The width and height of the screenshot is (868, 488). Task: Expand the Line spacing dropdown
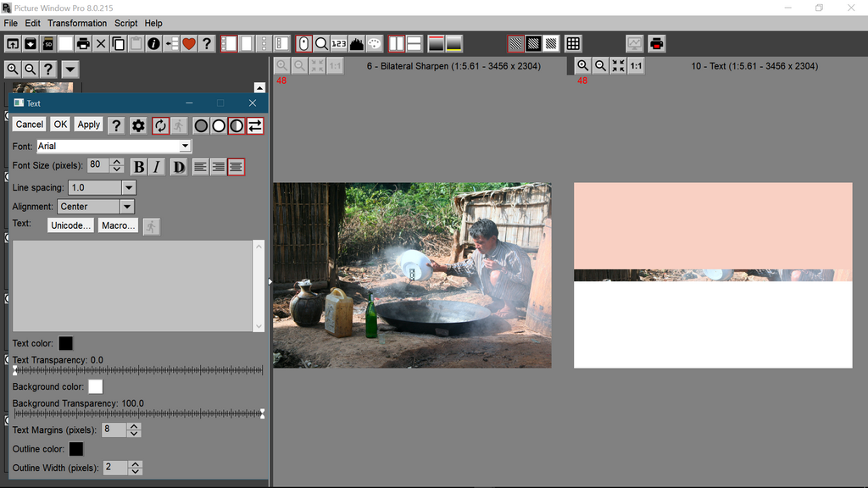[128, 187]
